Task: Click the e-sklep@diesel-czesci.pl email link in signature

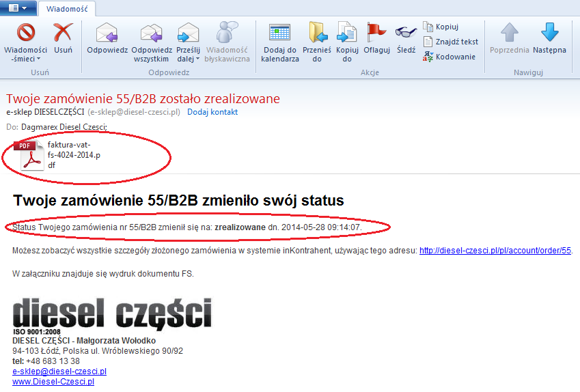Action: (x=59, y=372)
